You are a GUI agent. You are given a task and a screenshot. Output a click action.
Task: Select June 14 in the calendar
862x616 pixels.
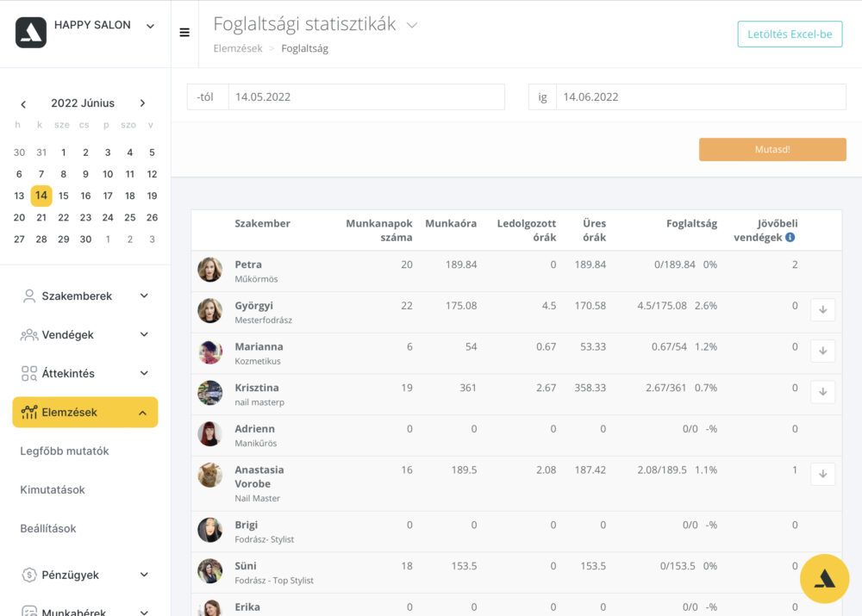pos(41,196)
